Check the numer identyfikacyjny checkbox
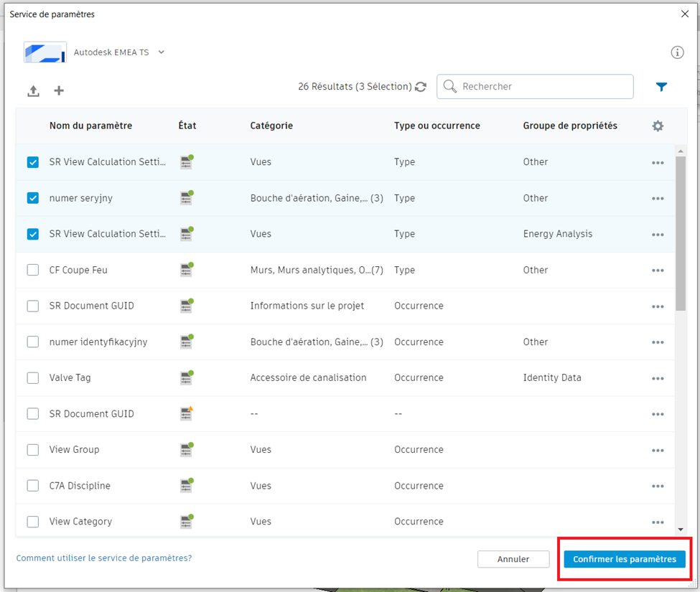700x592 pixels. tap(32, 342)
